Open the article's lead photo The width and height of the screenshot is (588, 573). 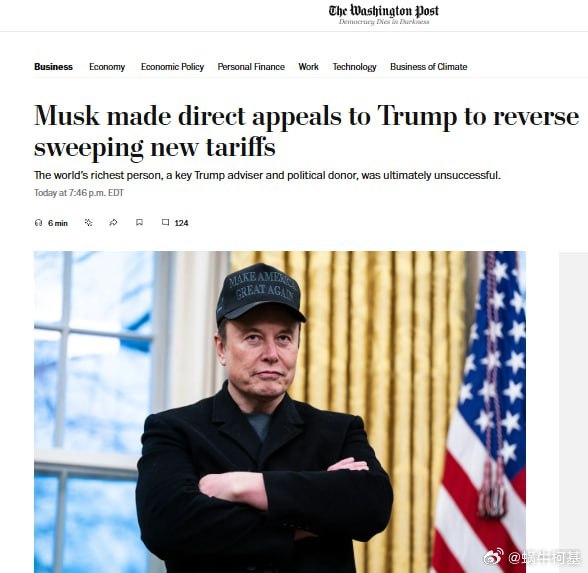click(280, 412)
